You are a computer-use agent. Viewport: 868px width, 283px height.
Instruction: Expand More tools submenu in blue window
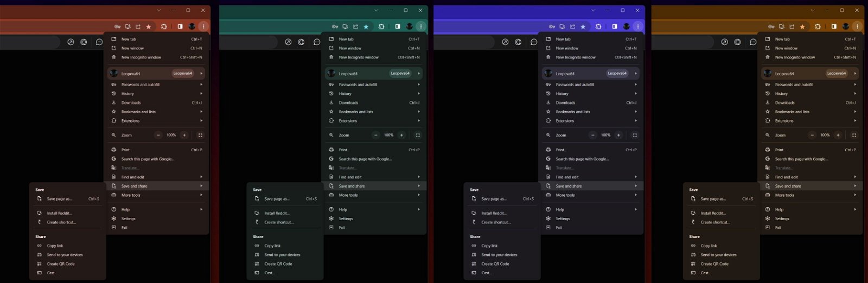591,195
